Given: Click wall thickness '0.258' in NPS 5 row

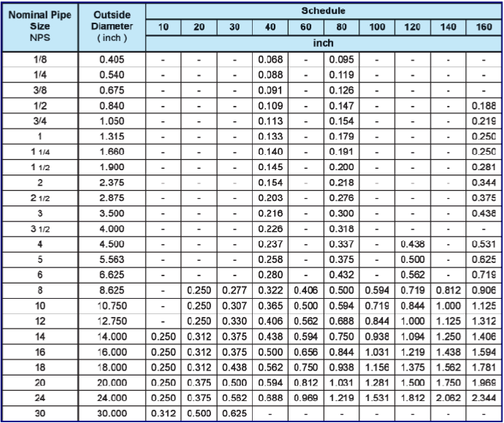Looking at the screenshot, I should pyautogui.click(x=270, y=259).
